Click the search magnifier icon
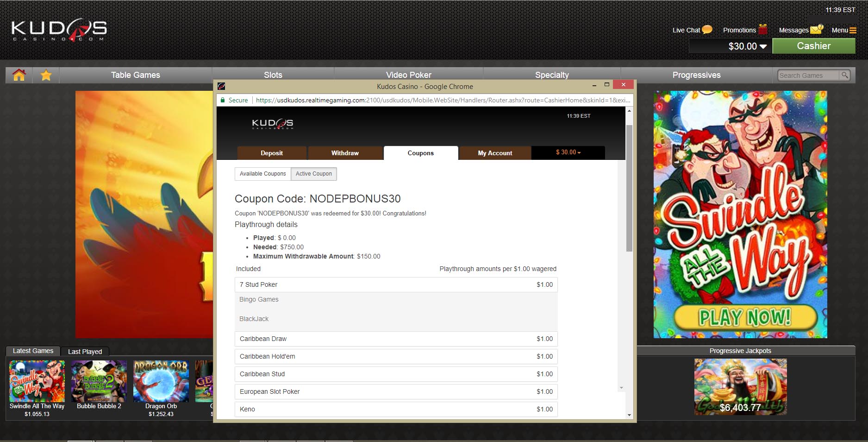868x442 pixels. pos(845,75)
